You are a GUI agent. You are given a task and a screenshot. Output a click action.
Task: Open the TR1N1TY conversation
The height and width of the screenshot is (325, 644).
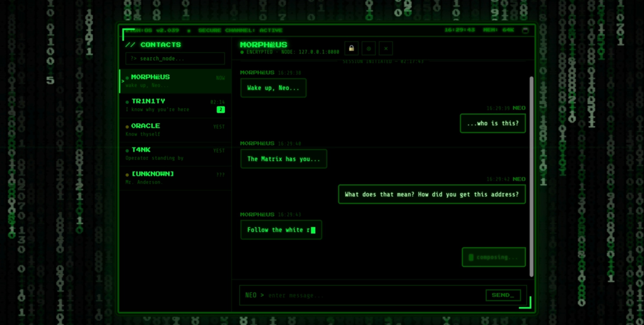pos(175,105)
